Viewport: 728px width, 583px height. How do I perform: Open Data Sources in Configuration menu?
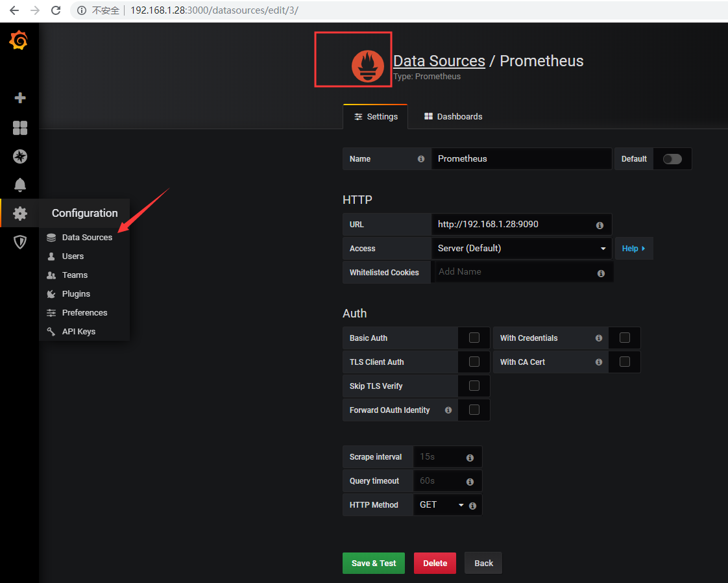coord(84,238)
